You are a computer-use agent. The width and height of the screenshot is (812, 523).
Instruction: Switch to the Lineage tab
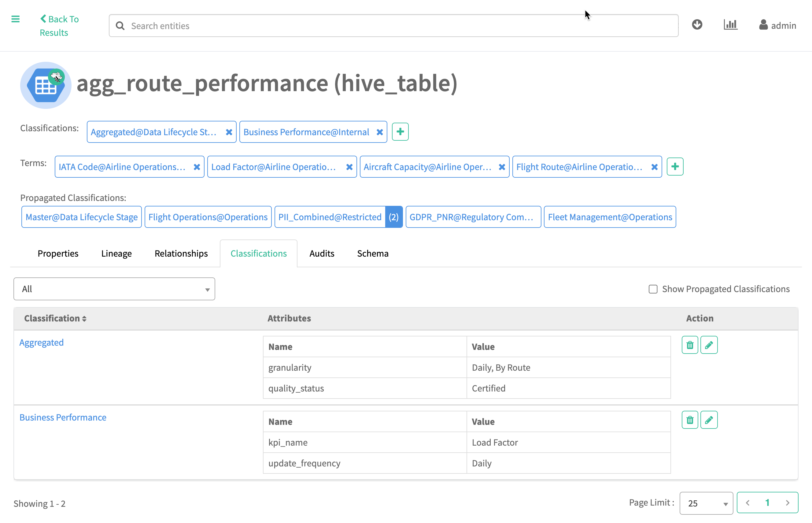click(x=116, y=254)
